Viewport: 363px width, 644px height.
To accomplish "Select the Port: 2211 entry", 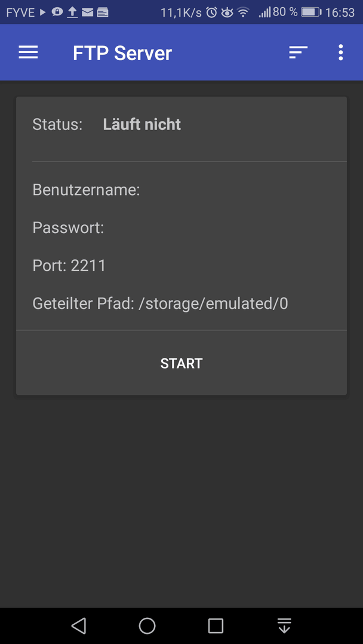I will pos(69,266).
